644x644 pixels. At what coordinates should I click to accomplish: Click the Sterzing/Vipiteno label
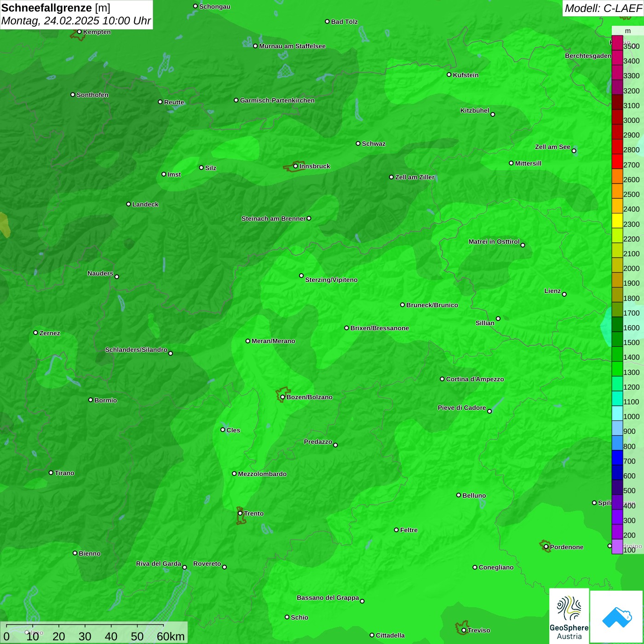pyautogui.click(x=331, y=280)
